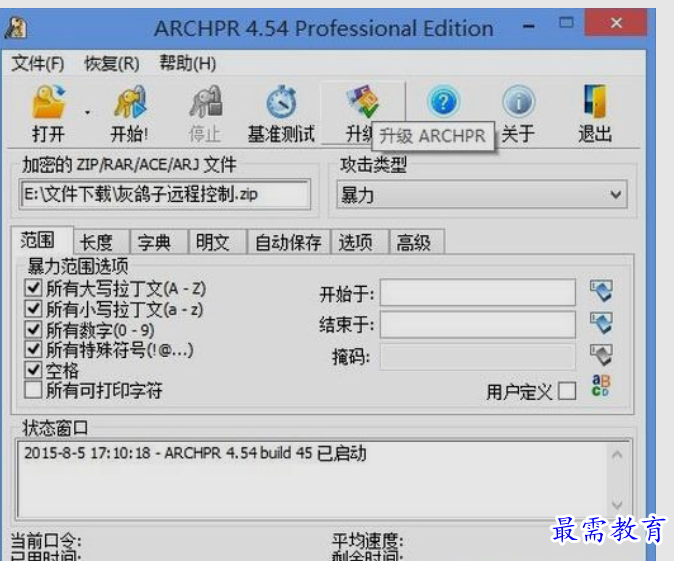674x561 pixels.
Task: Switch to the 高级 tab
Action: tap(417, 242)
